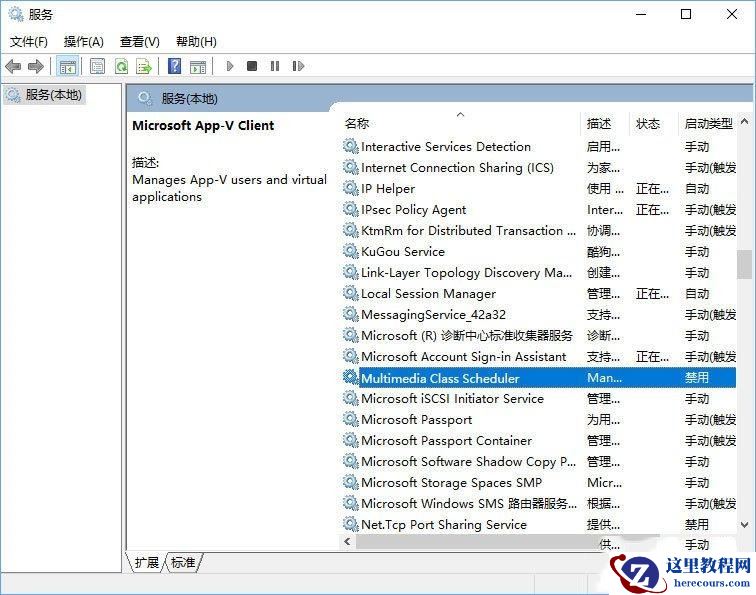Select Microsoft iSCSI Initiator Service row
Screen dimensions: 756x595
539,399
